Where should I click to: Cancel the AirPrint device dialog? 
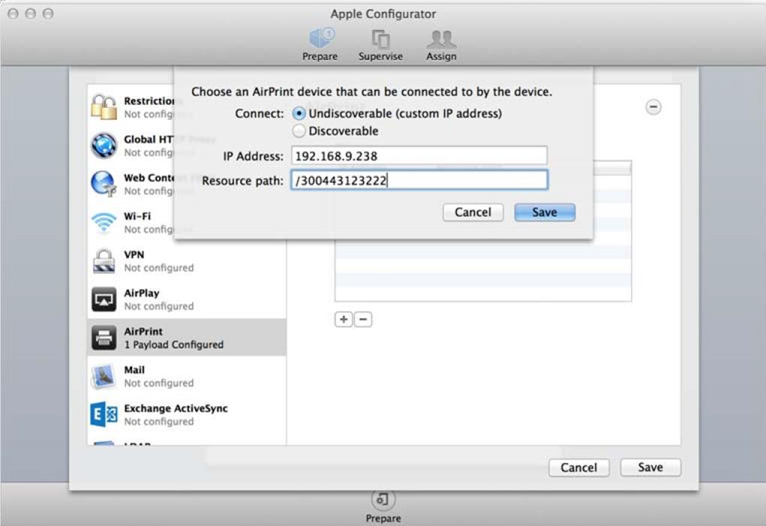473,212
